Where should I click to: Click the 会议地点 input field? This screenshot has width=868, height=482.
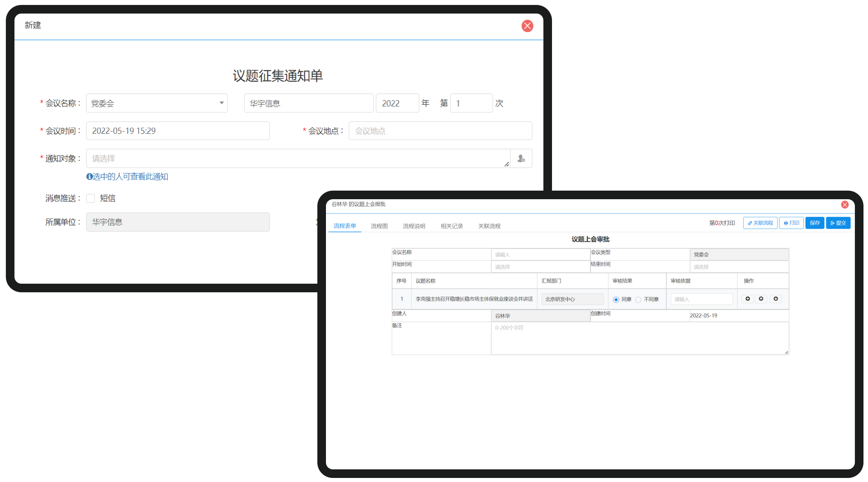(x=440, y=131)
